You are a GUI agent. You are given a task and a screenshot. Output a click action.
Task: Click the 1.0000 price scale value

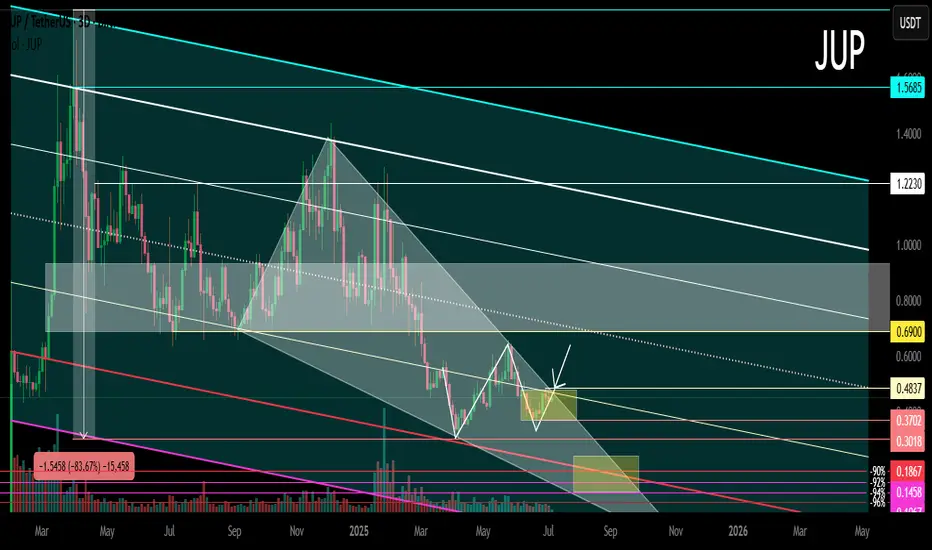908,245
